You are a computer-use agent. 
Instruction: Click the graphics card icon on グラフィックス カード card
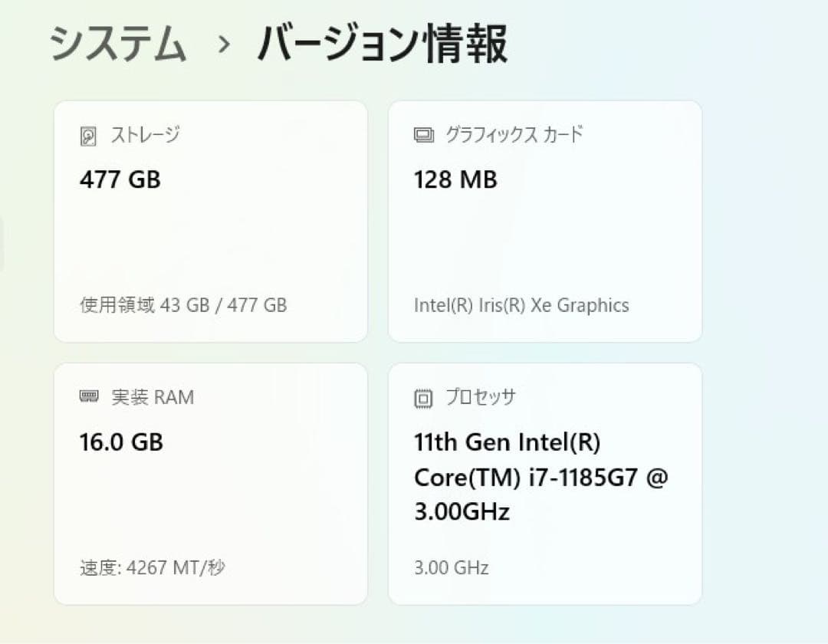(422, 134)
